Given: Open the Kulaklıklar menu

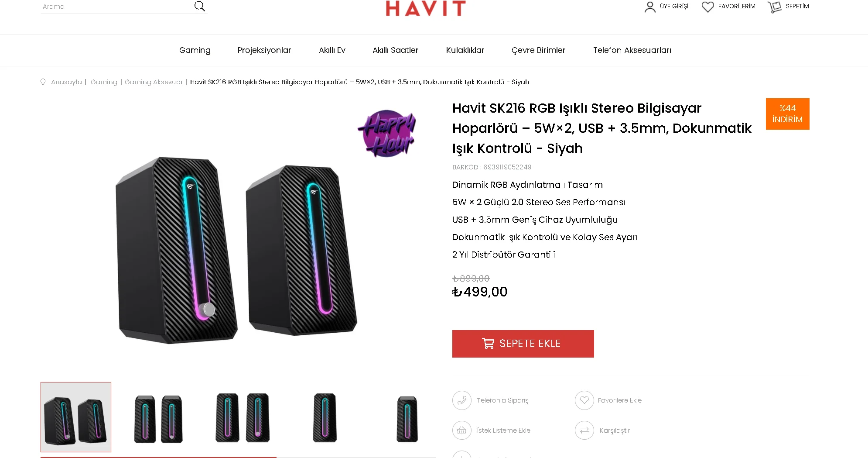Looking at the screenshot, I should (x=465, y=50).
